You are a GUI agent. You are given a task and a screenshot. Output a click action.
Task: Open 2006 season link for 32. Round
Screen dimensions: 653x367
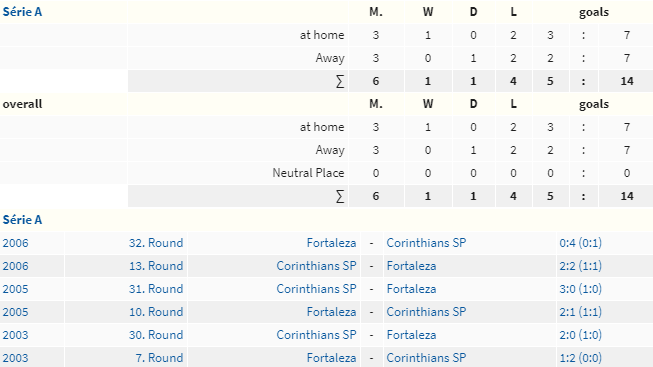(x=15, y=243)
